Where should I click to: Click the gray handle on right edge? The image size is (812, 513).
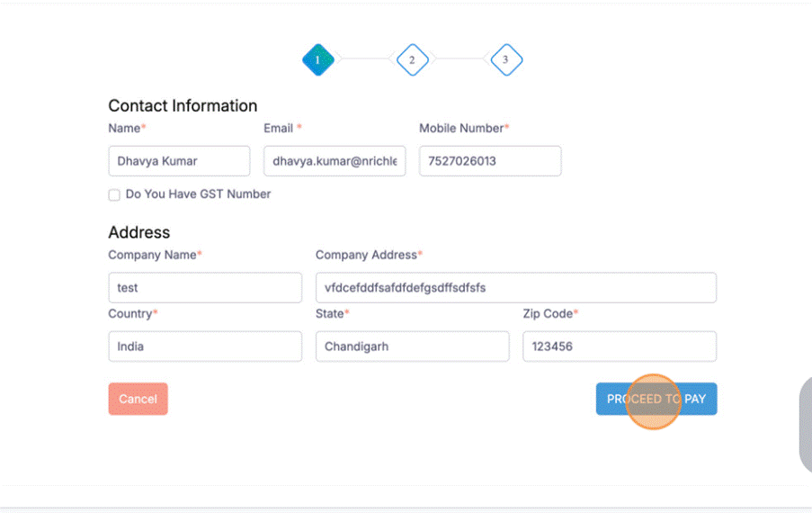click(x=806, y=425)
